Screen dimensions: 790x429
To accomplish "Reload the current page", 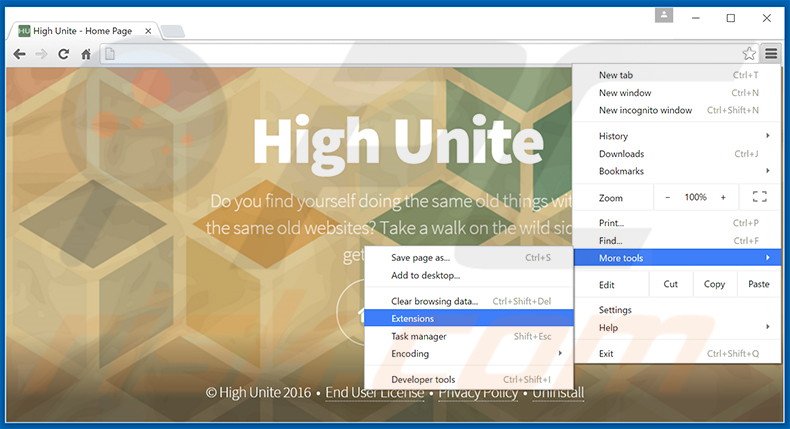I will (63, 54).
